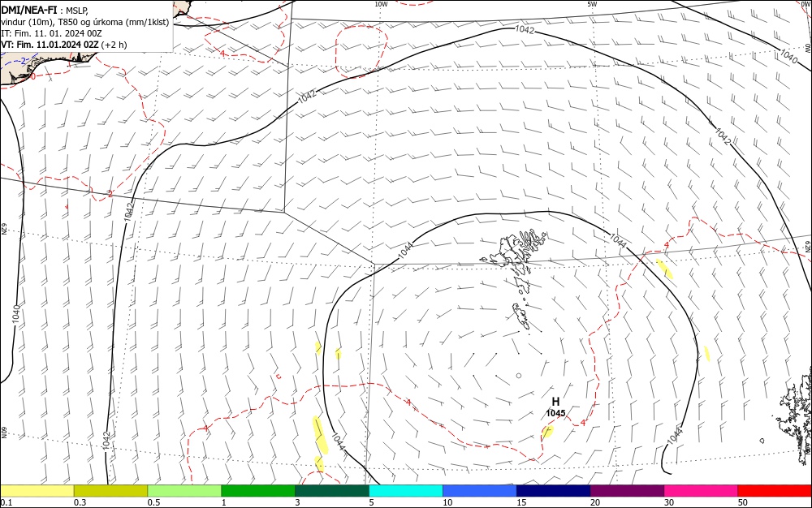This screenshot has height=508, width=812.
Task: Click the 'vindur (10m), T850 og úrkoma' line
Action: tap(85, 22)
